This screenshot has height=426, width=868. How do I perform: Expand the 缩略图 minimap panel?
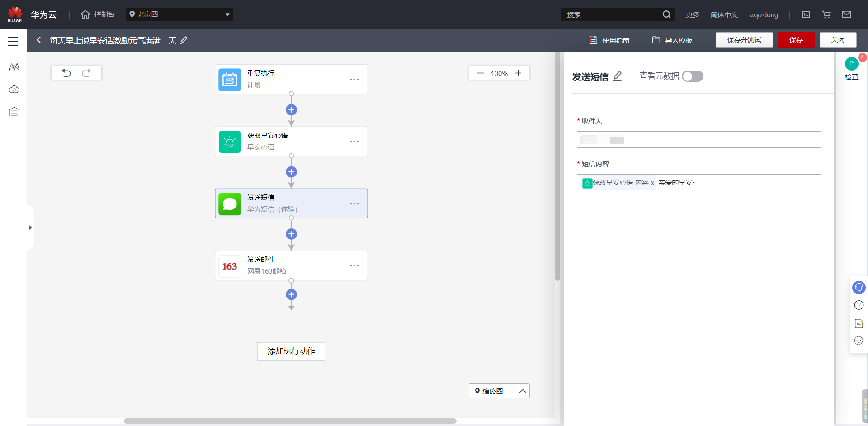[499, 391]
